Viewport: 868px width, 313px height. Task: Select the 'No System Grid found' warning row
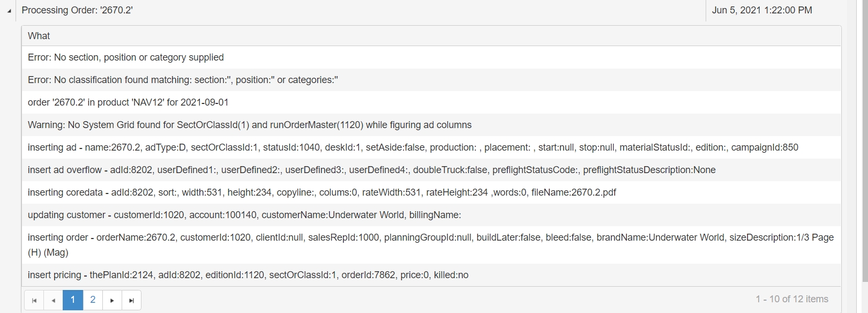point(250,125)
